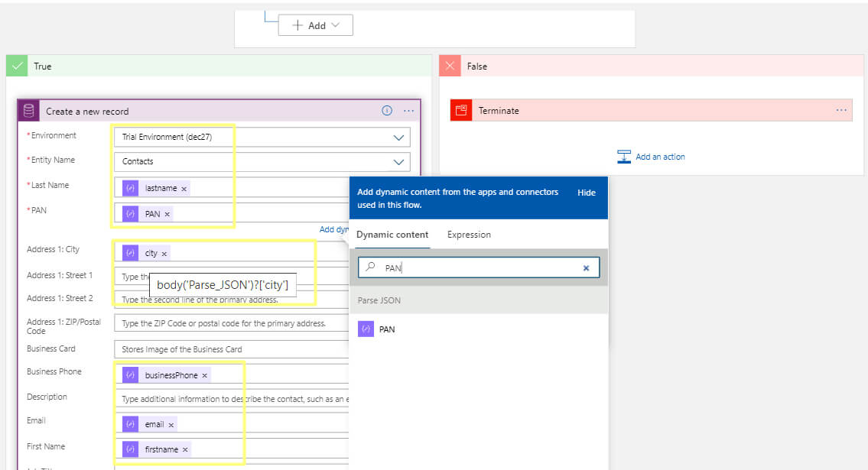
Task: Open the ellipsis menu on Create a new record
Action: tap(408, 110)
